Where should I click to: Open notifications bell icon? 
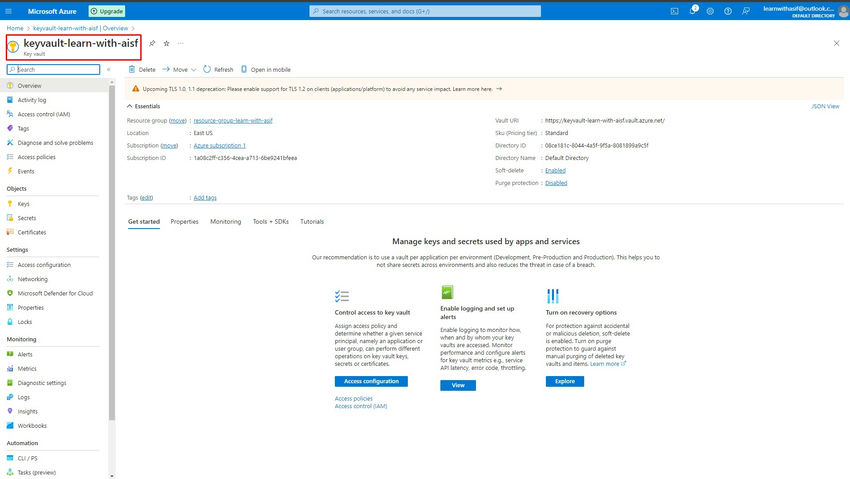click(693, 10)
